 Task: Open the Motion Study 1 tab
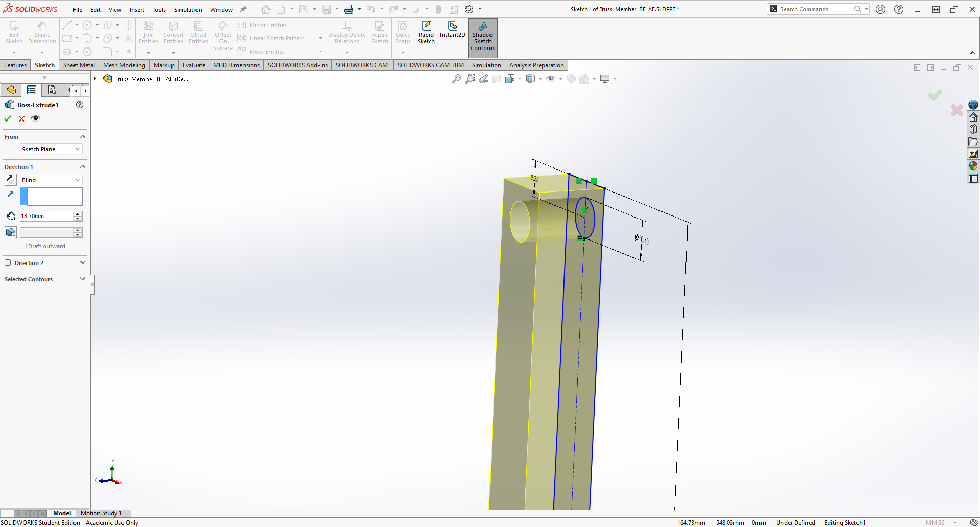[101, 513]
